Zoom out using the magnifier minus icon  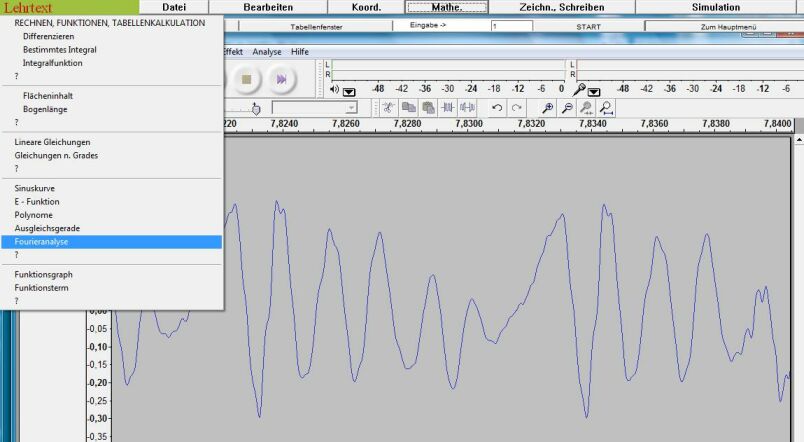[x=566, y=107]
